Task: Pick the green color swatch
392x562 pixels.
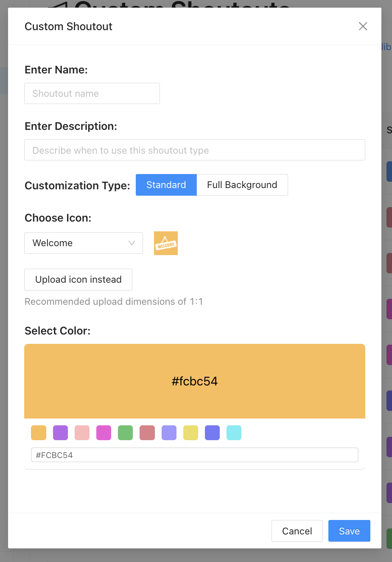Action: click(x=125, y=433)
